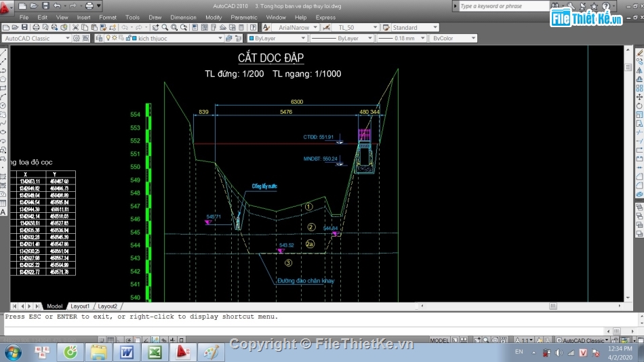Select the Multiline Text A tool
Viewport: 644px width, 362px height.
point(3,212)
